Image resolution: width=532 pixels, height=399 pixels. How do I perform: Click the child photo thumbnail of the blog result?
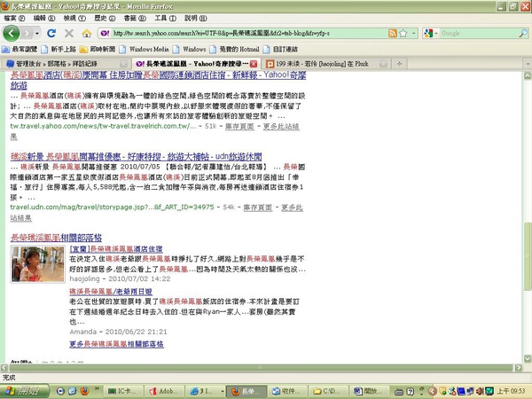point(37,264)
